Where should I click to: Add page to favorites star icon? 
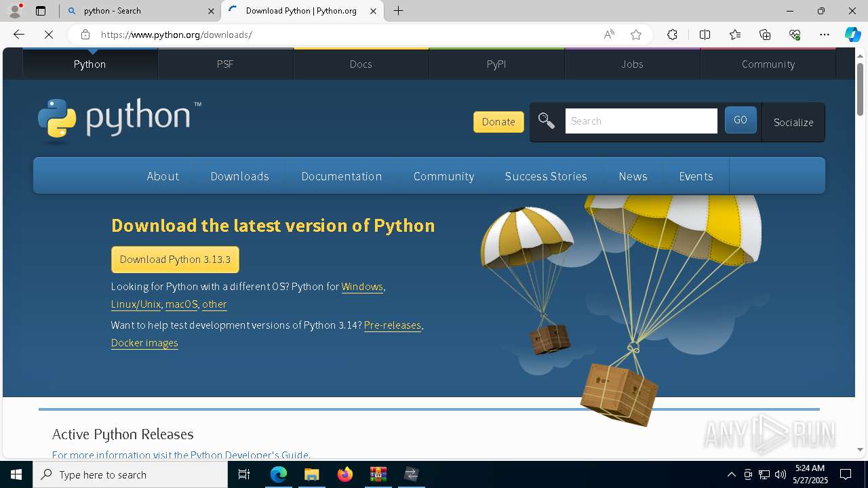(x=636, y=35)
